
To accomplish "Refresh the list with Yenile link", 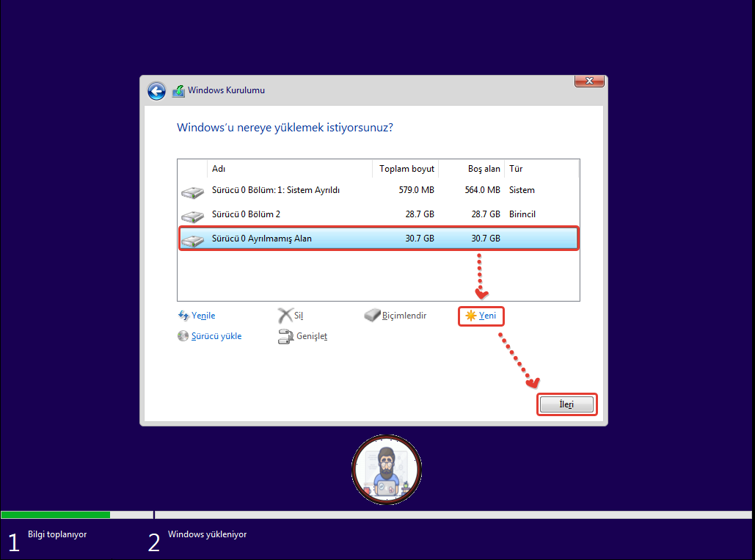I will tap(203, 316).
